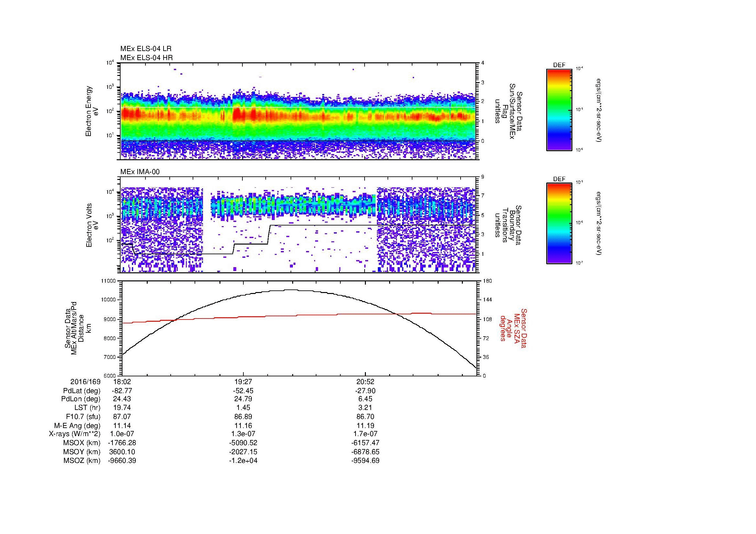
Task: Click the MSOY (km) row label
Action: [x=82, y=452]
